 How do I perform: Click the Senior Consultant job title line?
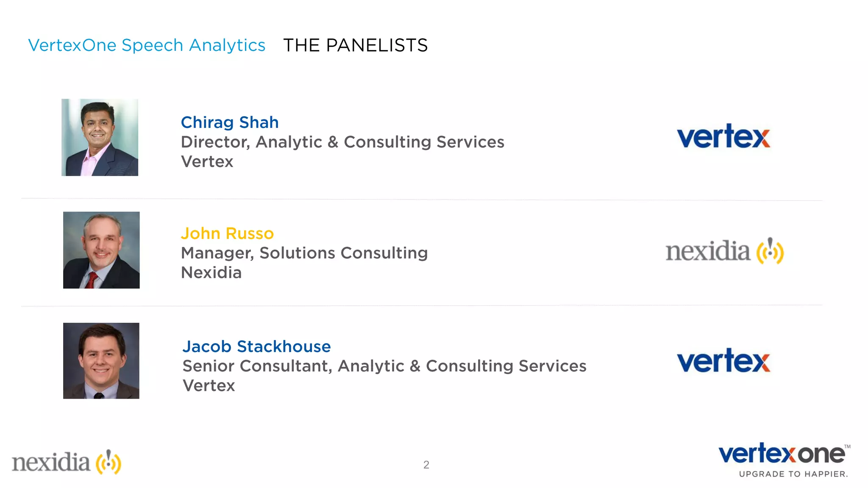tap(384, 366)
